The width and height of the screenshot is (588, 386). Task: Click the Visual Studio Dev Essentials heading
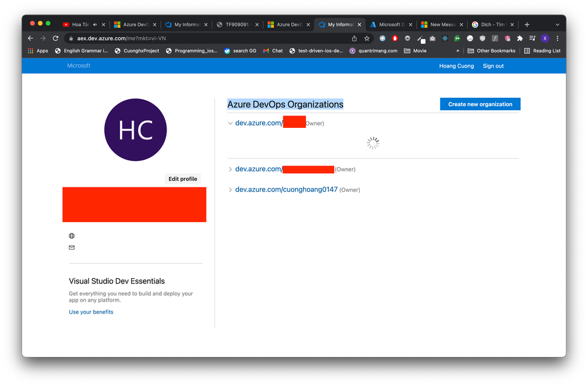click(117, 281)
